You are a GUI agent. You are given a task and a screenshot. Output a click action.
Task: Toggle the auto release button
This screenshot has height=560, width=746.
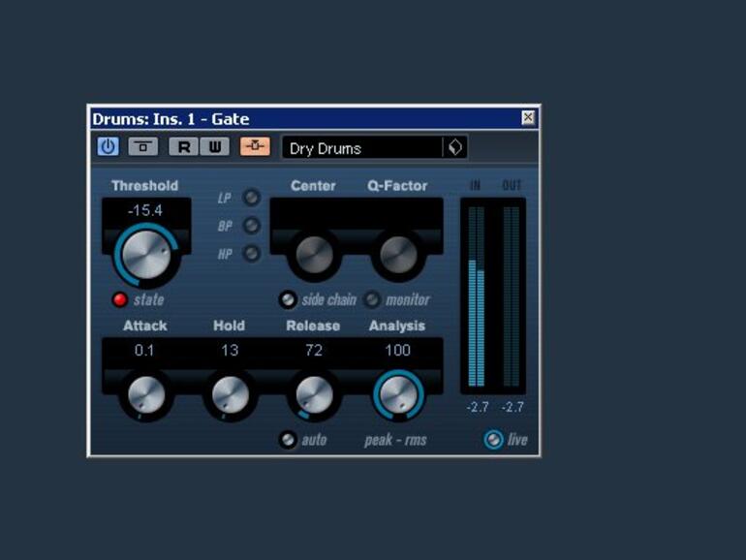[x=288, y=440]
